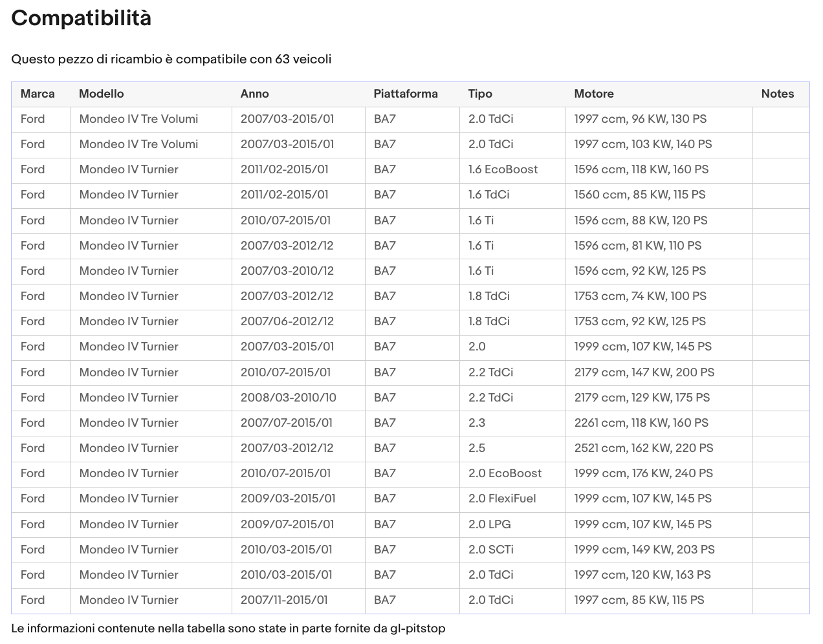The height and width of the screenshot is (644, 823).
Task: Click the gl-pitstop information footnote
Action: coord(228,628)
